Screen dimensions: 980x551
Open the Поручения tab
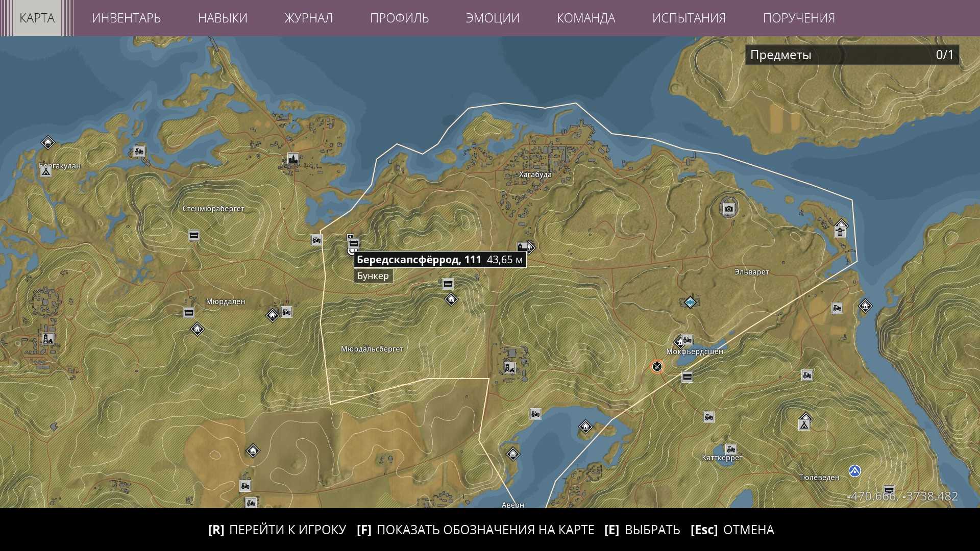click(x=798, y=18)
